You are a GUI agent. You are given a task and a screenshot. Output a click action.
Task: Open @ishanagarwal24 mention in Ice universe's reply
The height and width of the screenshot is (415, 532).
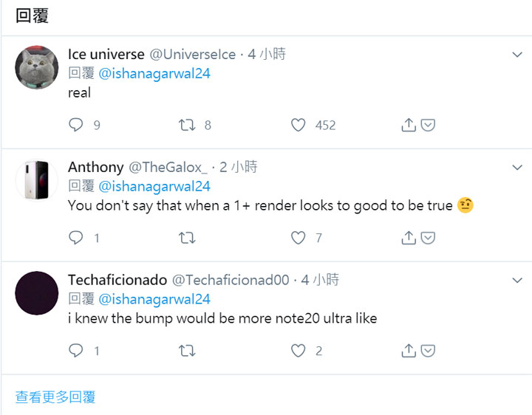coord(154,74)
